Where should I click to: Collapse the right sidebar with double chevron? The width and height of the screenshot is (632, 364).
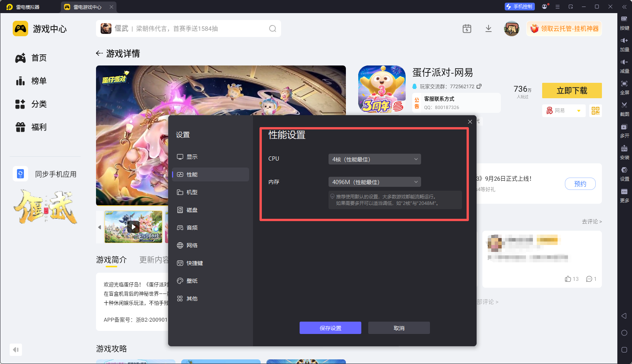(624, 7)
